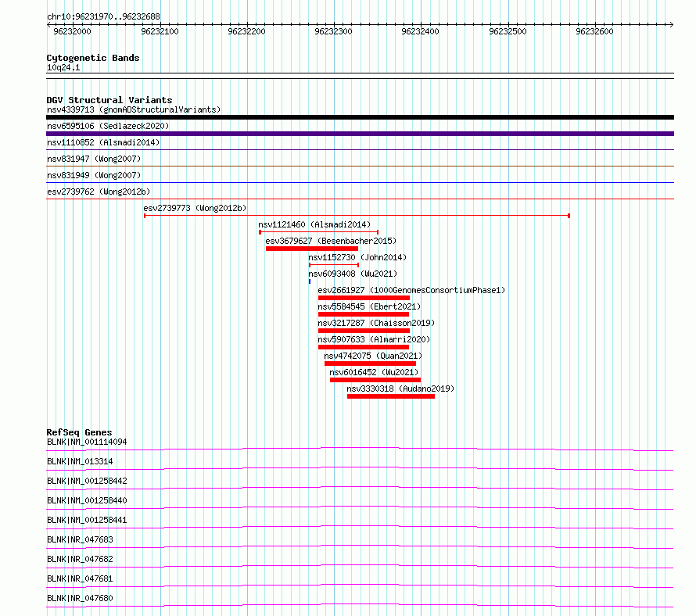This screenshot has height=616, width=696.
Task: Click the red nsv3330318 variant bar
Action: pyautogui.click(x=391, y=396)
